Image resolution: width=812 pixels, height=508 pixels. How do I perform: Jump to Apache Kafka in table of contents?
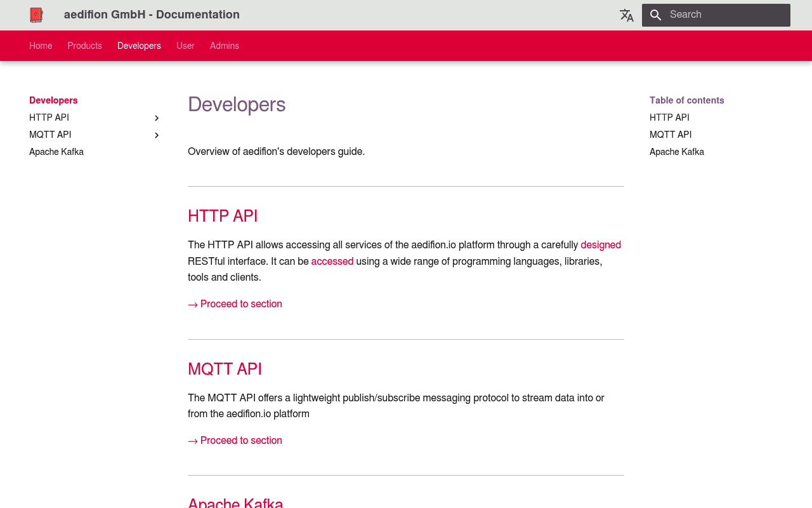point(677,152)
